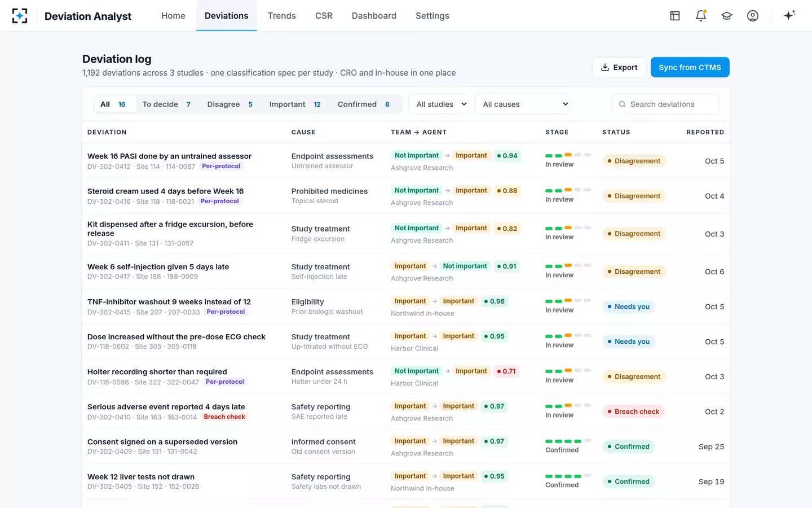Click Disagreement status for Holter recording row
The height and width of the screenshot is (508, 812).
[x=634, y=376]
